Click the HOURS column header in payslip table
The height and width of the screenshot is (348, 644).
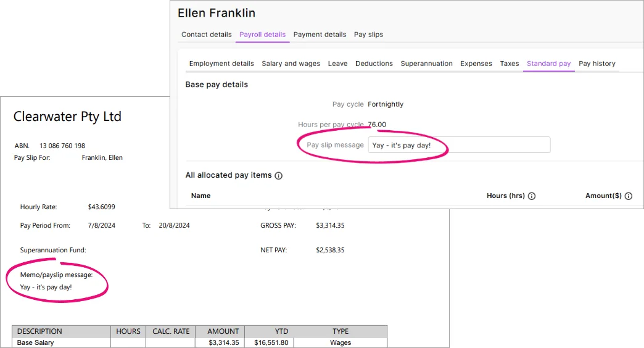[128, 331]
